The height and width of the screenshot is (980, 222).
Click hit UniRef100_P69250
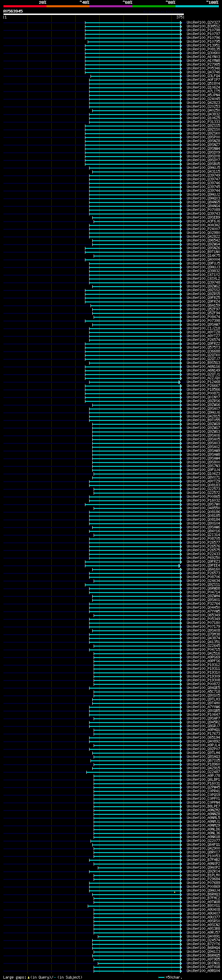203,558
